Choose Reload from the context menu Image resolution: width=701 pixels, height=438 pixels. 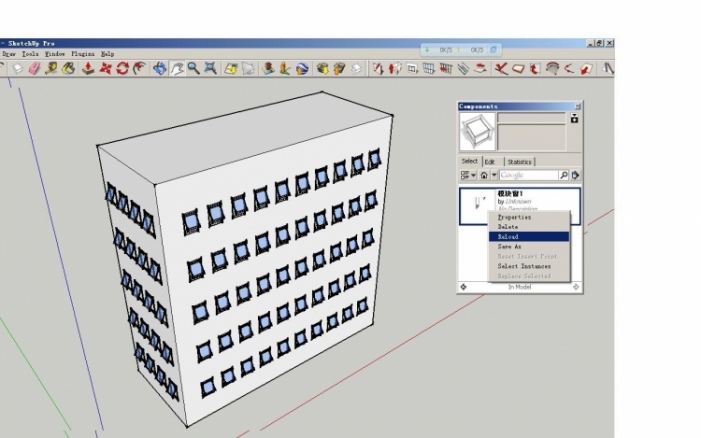(x=509, y=237)
